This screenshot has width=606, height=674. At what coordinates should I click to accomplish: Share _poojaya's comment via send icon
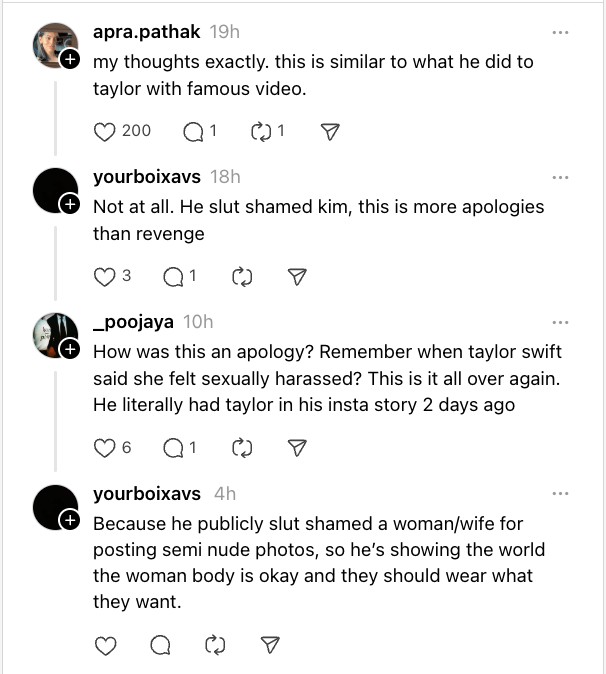297,448
